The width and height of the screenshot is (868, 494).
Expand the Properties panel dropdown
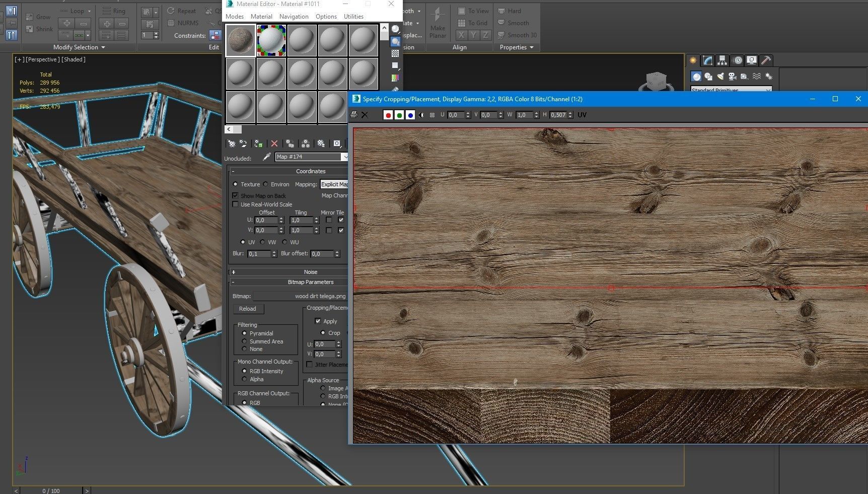pos(532,47)
